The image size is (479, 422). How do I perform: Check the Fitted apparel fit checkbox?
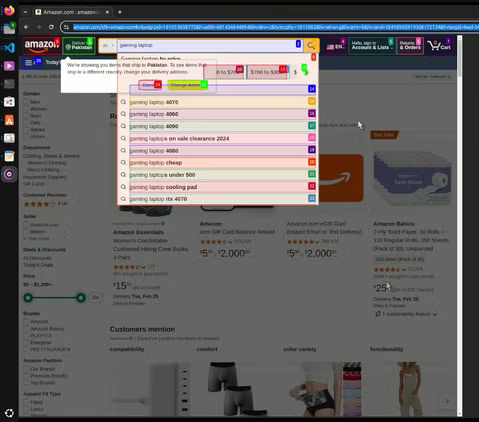click(26, 402)
